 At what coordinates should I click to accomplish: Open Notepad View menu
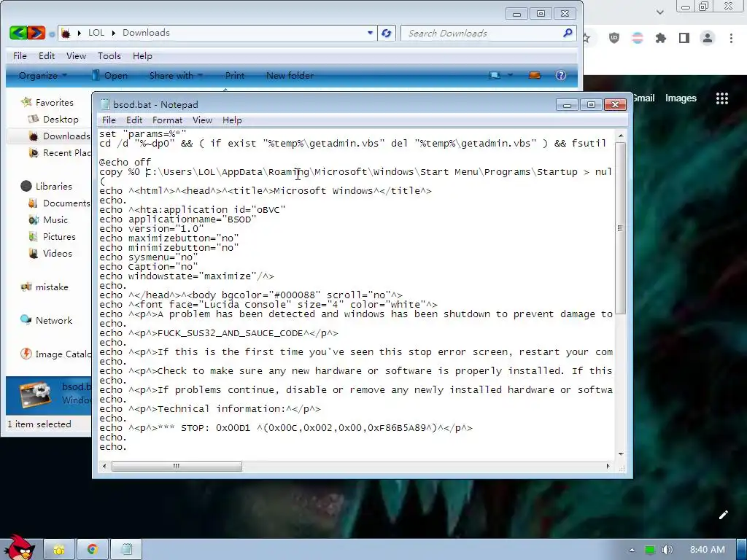[x=202, y=120]
